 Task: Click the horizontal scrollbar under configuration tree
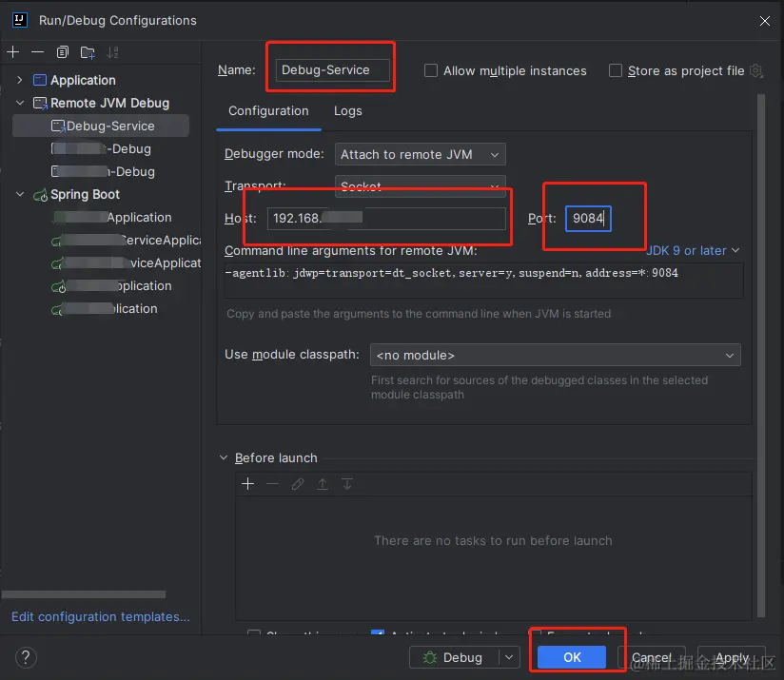[x=84, y=594]
